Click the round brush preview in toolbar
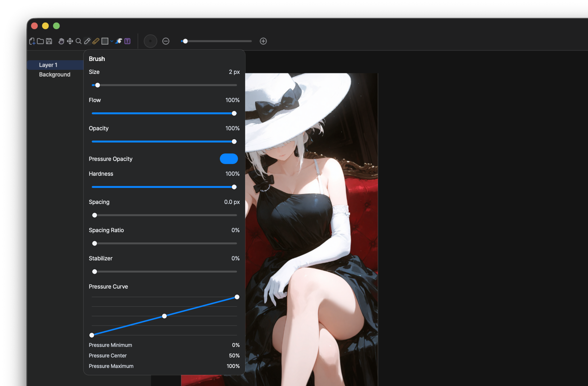 click(150, 41)
